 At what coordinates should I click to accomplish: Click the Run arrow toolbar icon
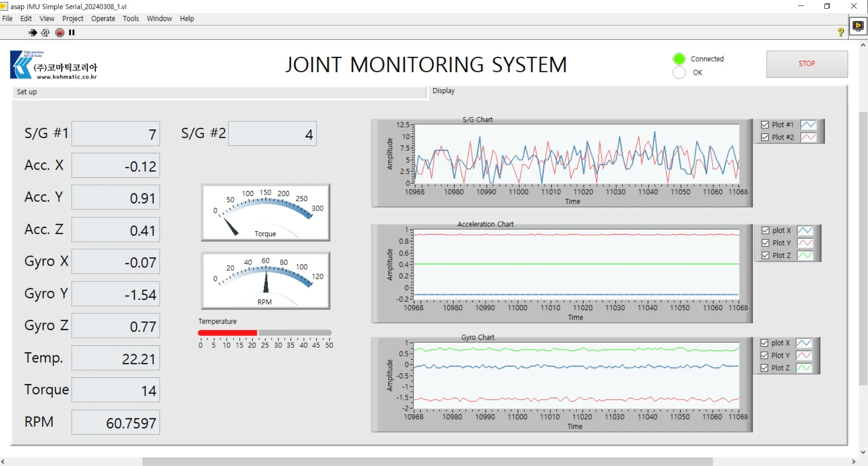pyautogui.click(x=33, y=32)
